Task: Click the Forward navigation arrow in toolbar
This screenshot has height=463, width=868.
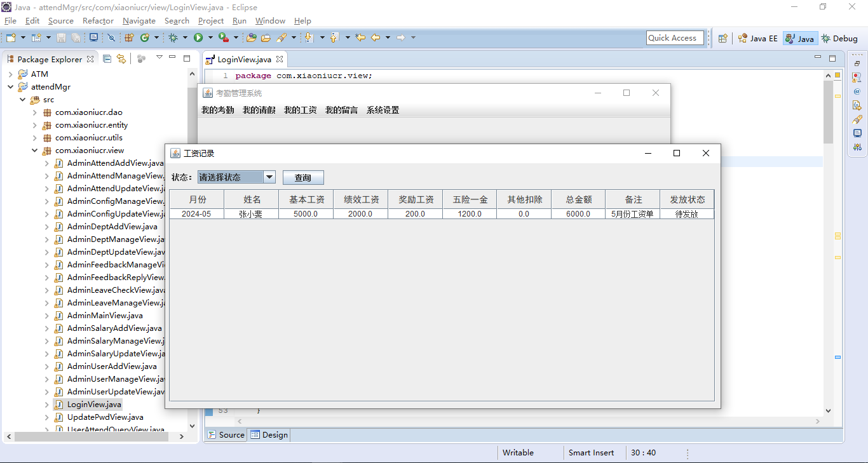Action: pyautogui.click(x=401, y=38)
